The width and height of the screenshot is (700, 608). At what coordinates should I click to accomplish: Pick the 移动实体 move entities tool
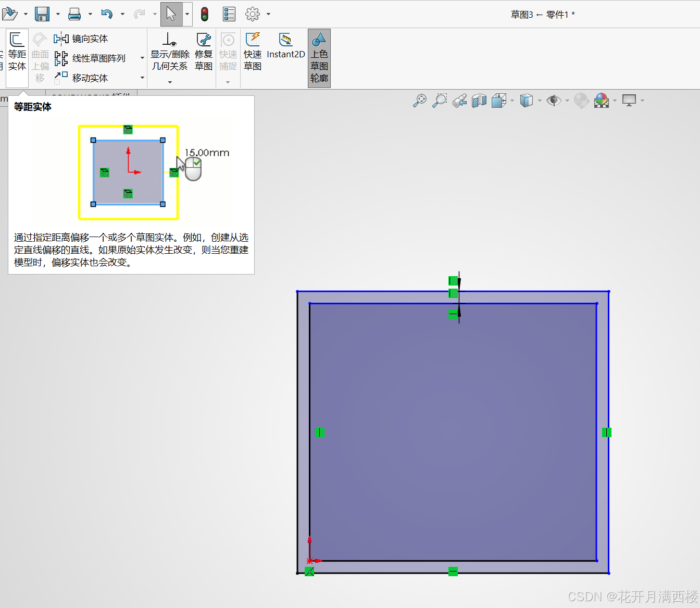81,78
